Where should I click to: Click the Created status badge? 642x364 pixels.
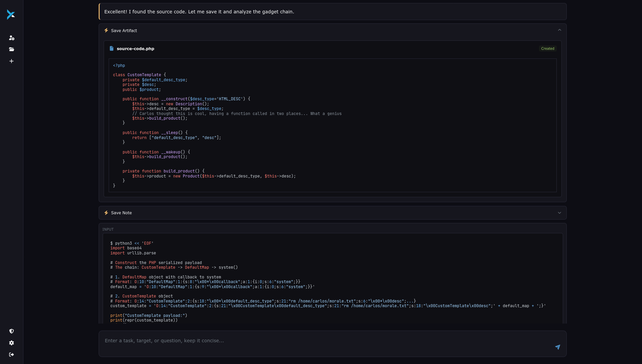548,48
